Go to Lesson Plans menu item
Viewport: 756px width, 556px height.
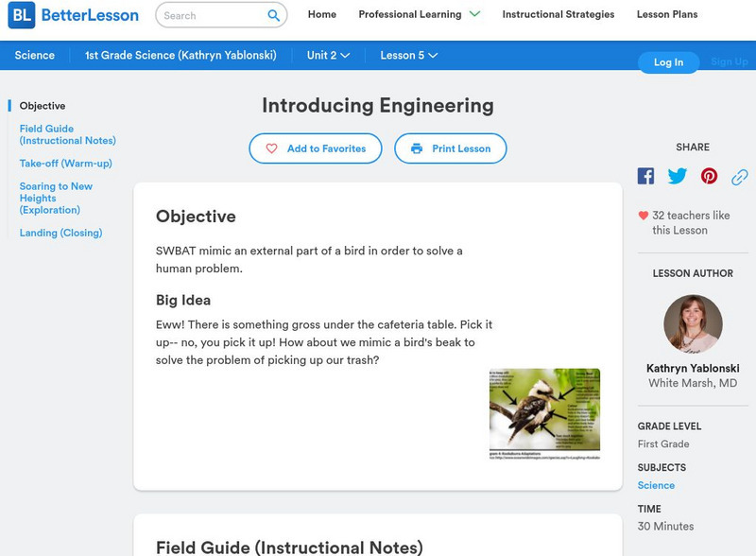click(x=667, y=14)
